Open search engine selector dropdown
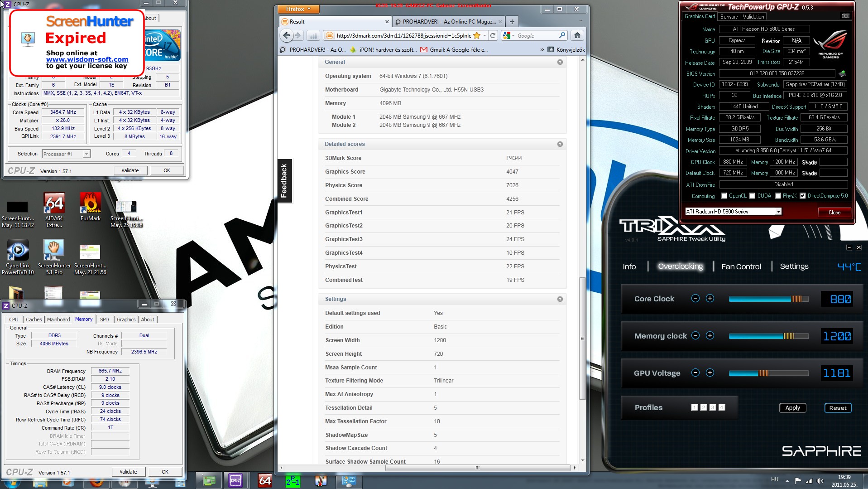This screenshot has height=489, width=868. click(x=508, y=35)
